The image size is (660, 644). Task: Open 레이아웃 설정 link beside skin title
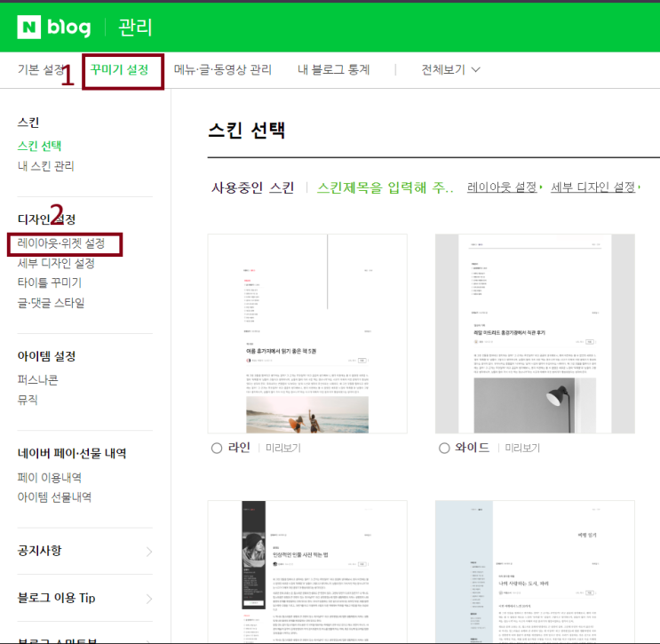504,187
